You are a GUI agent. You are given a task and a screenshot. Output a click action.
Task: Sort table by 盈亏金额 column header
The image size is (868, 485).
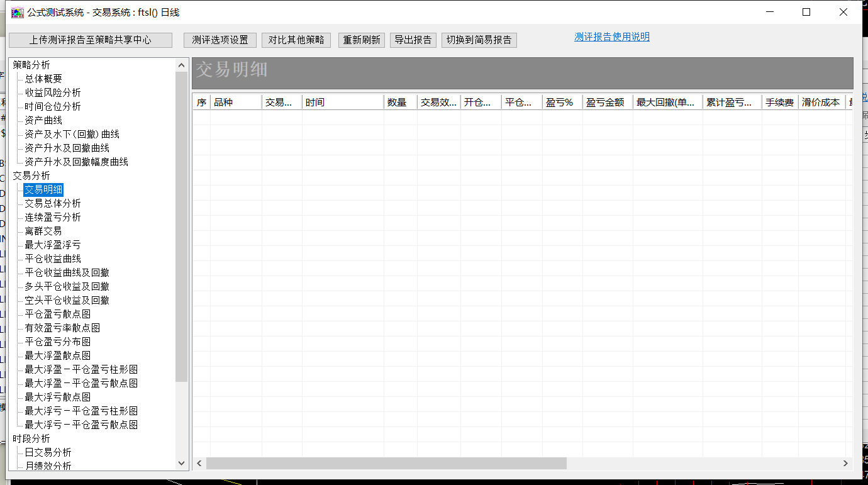(x=607, y=103)
